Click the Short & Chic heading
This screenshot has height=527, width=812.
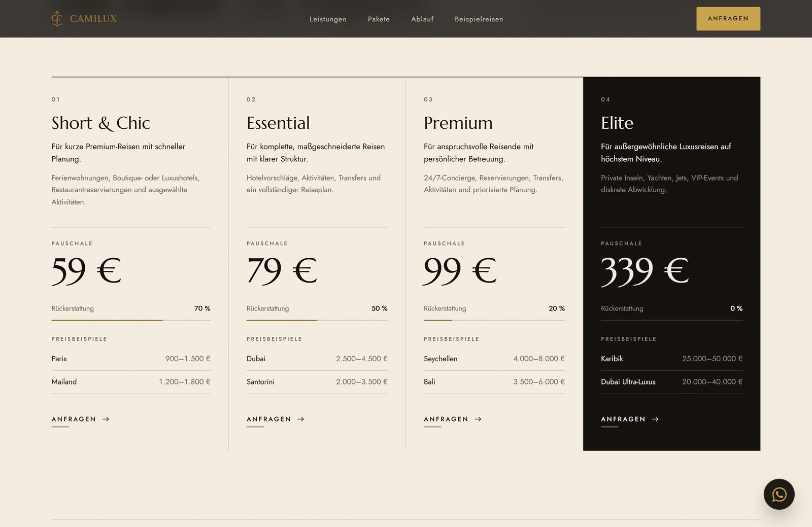pos(100,123)
